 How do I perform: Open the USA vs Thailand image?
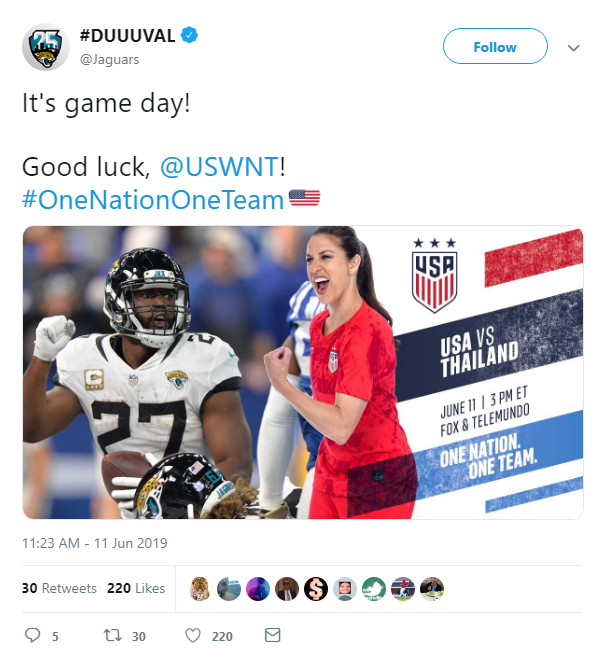[x=303, y=372]
